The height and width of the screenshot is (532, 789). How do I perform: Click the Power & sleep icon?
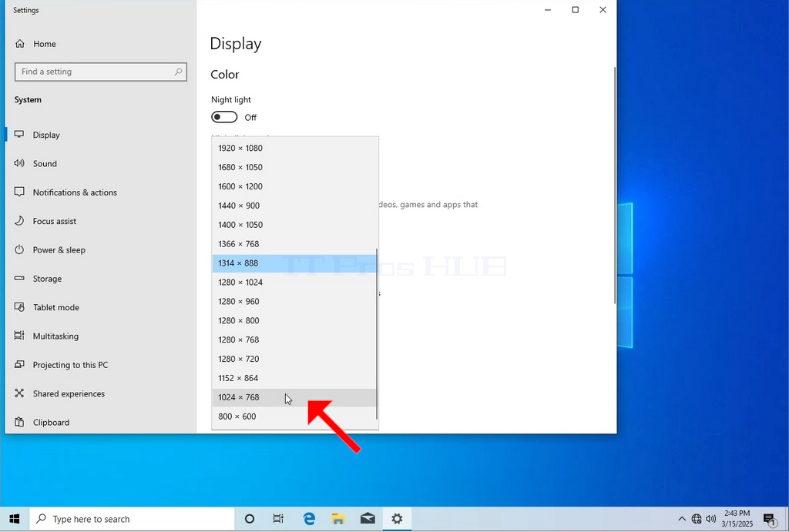point(19,249)
